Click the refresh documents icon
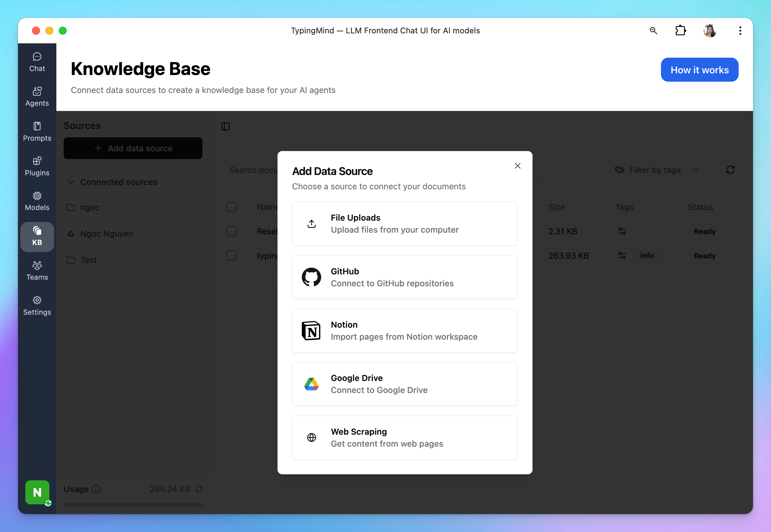The image size is (771, 532). pyautogui.click(x=730, y=170)
